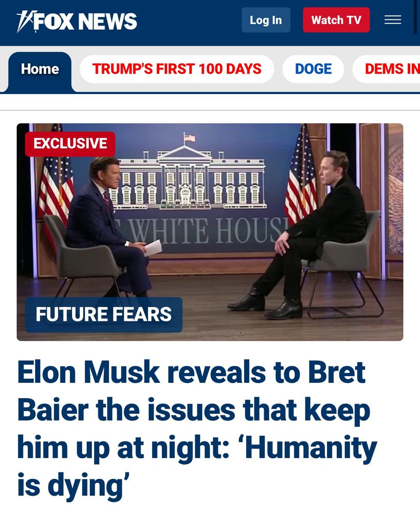Image resolution: width=420 pixels, height=511 pixels.
Task: Select the Home tab
Action: click(40, 69)
